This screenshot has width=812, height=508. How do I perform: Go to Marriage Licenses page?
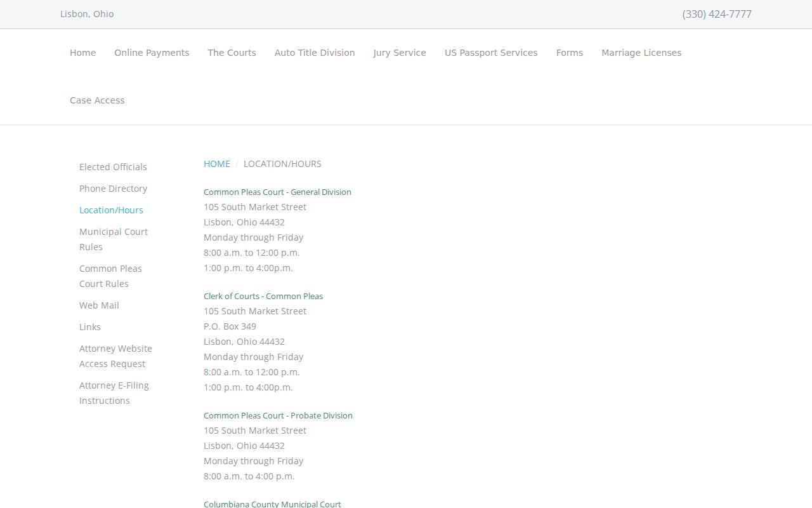(x=641, y=53)
